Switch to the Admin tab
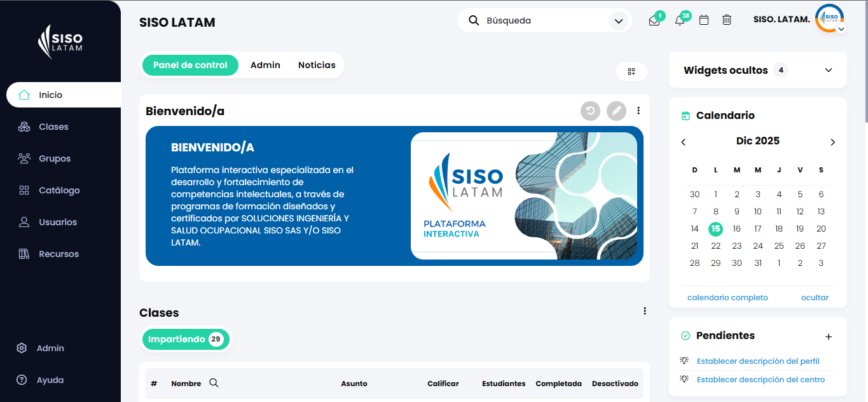 coord(265,65)
